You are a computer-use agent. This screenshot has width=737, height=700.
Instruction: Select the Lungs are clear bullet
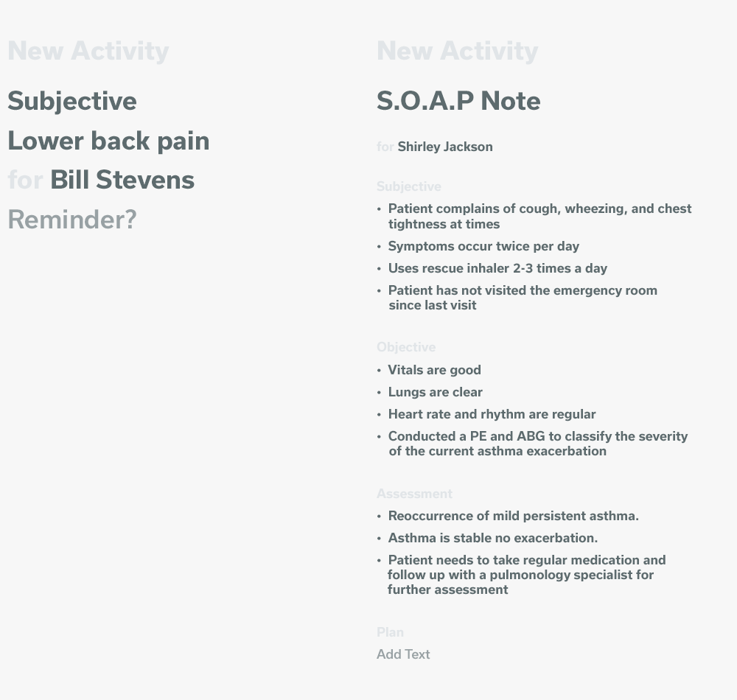tap(435, 392)
